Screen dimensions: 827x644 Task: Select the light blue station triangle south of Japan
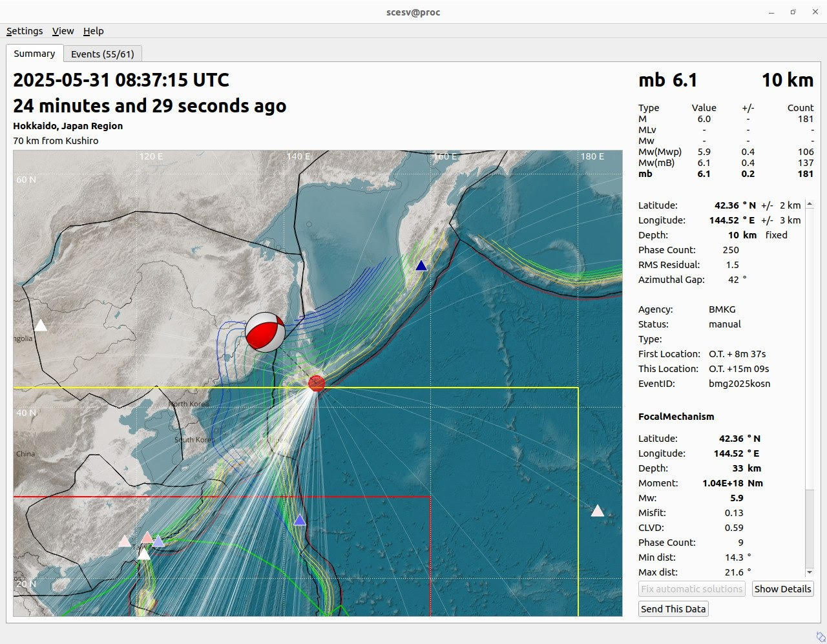pyautogui.click(x=299, y=519)
